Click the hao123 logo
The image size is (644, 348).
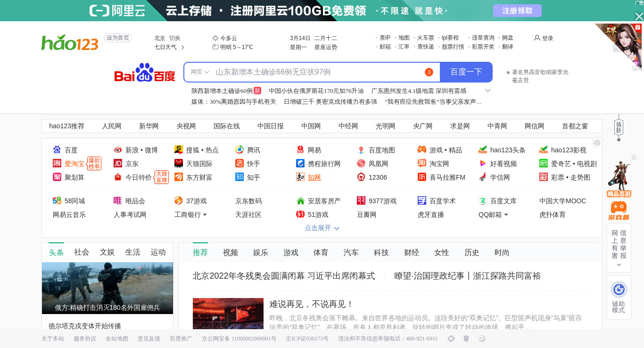click(70, 42)
